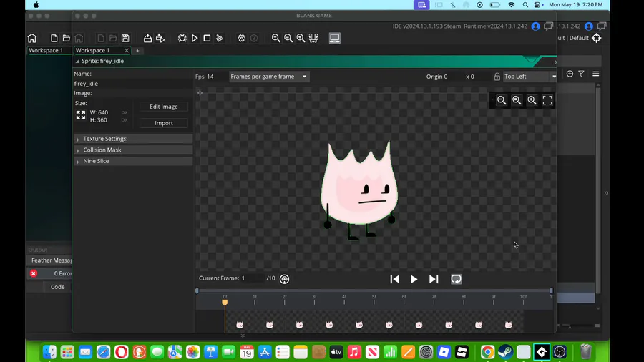The height and width of the screenshot is (362, 644).
Task: Run the game with toolbar play icon
Action: 195,38
